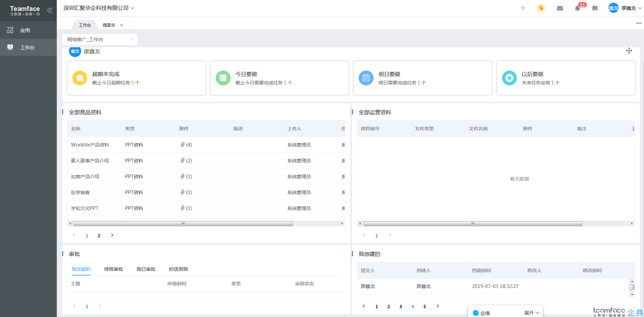Screen dimensions: 644x317
Task: Open the 今日要做 task card
Action: click(279, 78)
